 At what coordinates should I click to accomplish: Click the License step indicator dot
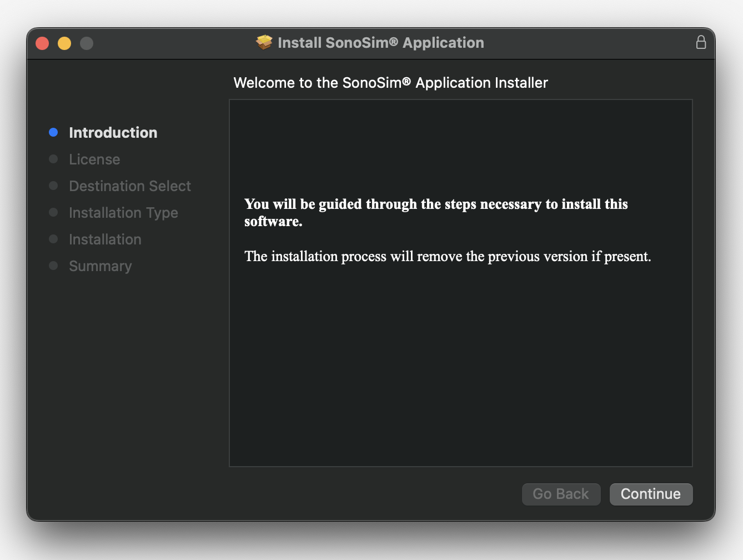pyautogui.click(x=53, y=159)
